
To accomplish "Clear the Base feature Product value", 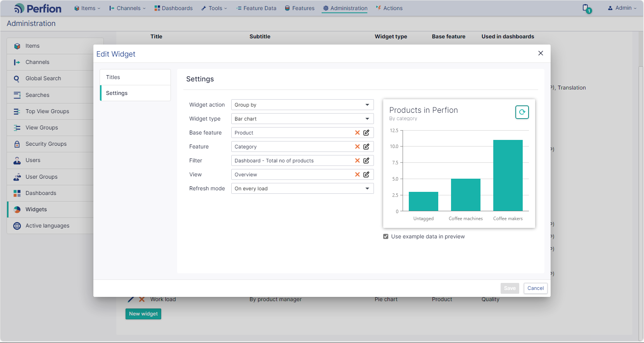I will point(357,133).
